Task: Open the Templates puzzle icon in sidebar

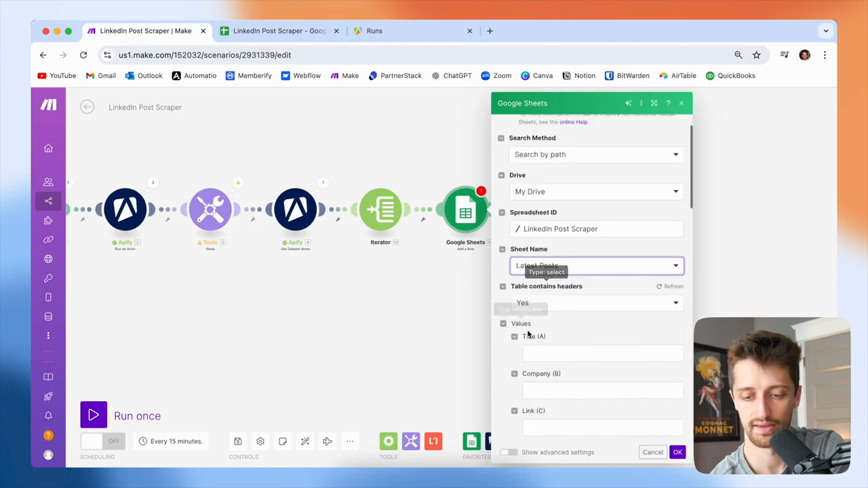Action: (48, 220)
